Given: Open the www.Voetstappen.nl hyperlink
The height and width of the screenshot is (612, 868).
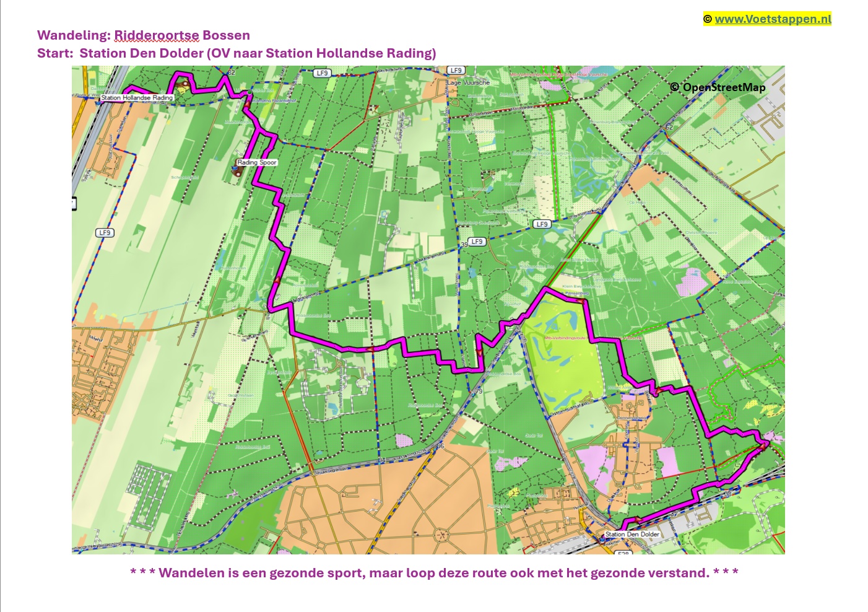Looking at the screenshot, I should point(773,19).
